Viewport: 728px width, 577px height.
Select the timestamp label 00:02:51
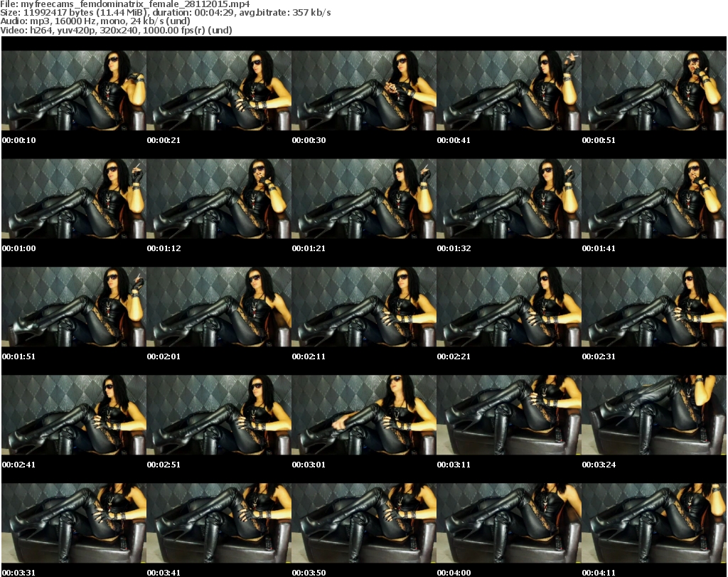(164, 464)
